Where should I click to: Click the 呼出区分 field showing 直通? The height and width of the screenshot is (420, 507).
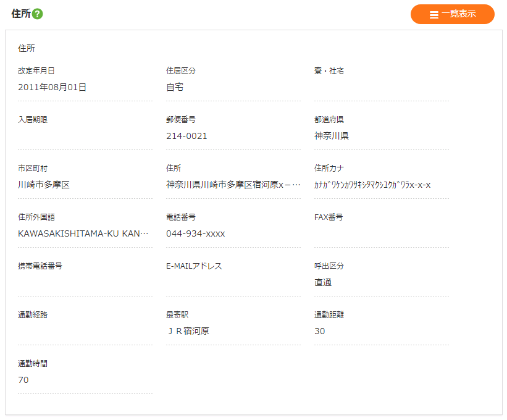[x=323, y=282]
